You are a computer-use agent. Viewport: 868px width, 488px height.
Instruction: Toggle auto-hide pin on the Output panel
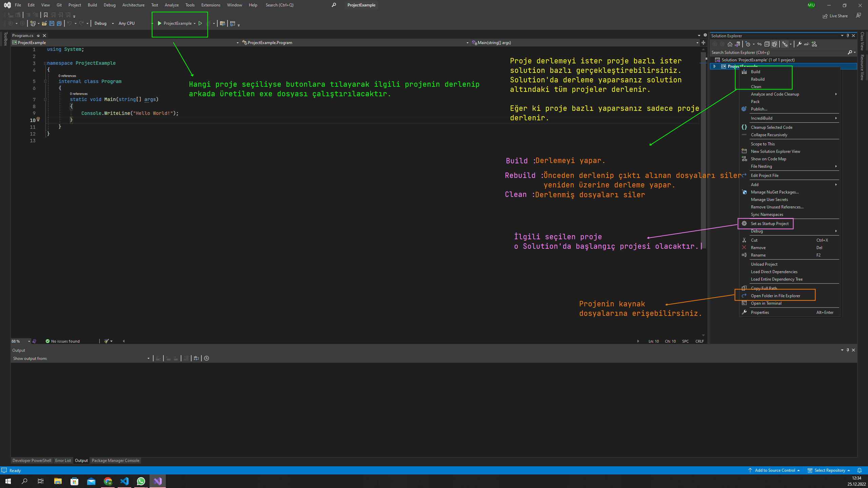pyautogui.click(x=848, y=350)
